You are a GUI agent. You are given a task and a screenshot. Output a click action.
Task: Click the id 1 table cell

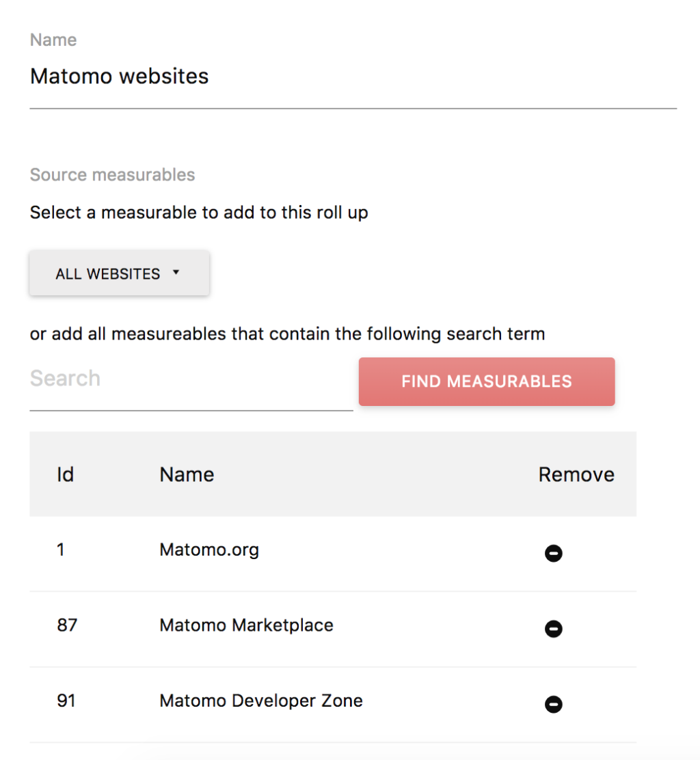(x=61, y=549)
